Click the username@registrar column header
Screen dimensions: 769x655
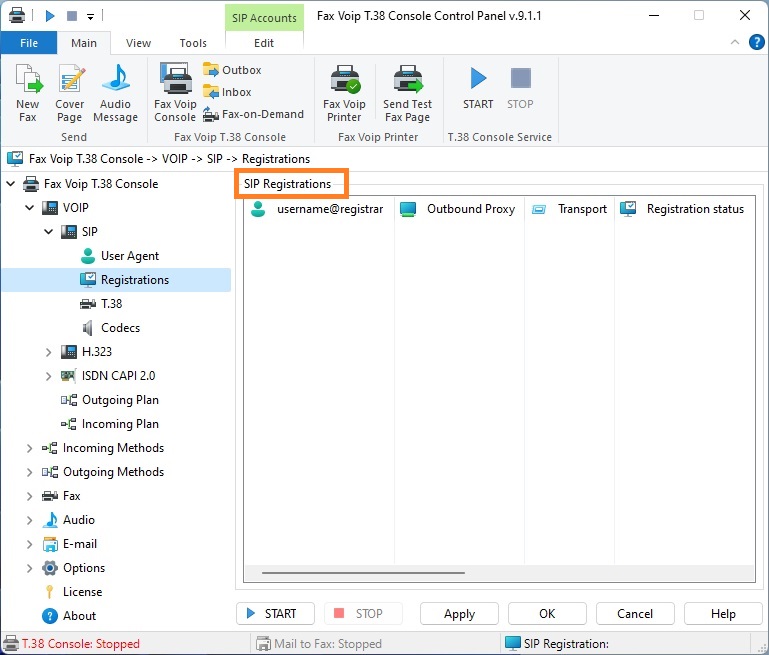pos(319,209)
